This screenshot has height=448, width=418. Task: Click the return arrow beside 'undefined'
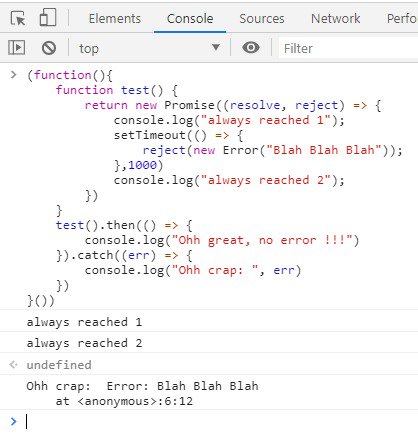13,365
